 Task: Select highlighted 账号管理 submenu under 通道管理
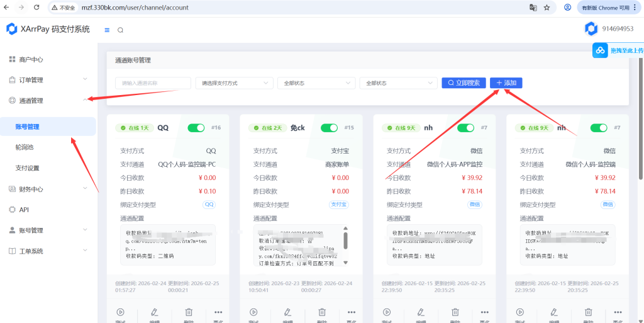coord(48,127)
